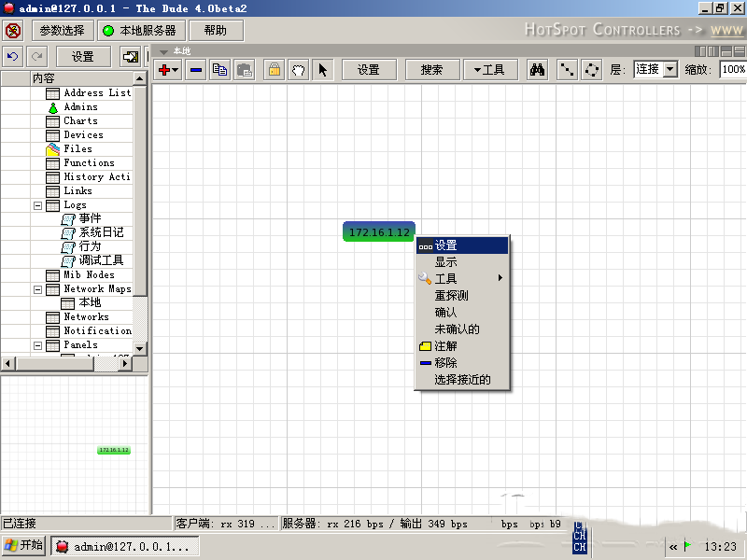Click the 参数选择 button
Image resolution: width=747 pixels, height=560 pixels.
pyautogui.click(x=62, y=31)
